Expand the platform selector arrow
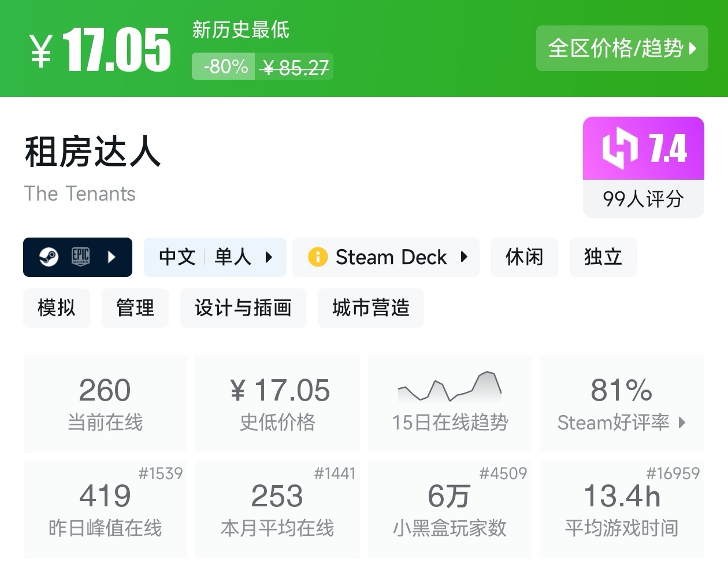 click(x=112, y=257)
